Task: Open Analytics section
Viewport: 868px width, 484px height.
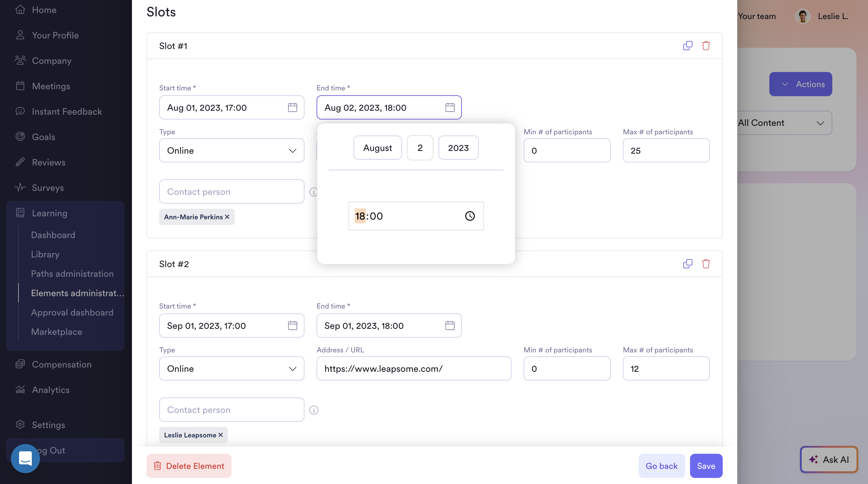Action: (x=42, y=390)
